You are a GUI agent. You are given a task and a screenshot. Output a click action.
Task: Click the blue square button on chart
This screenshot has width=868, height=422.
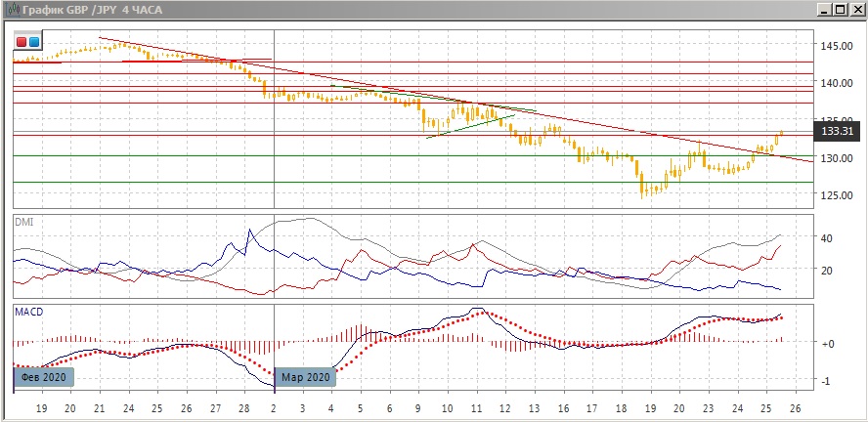click(34, 42)
